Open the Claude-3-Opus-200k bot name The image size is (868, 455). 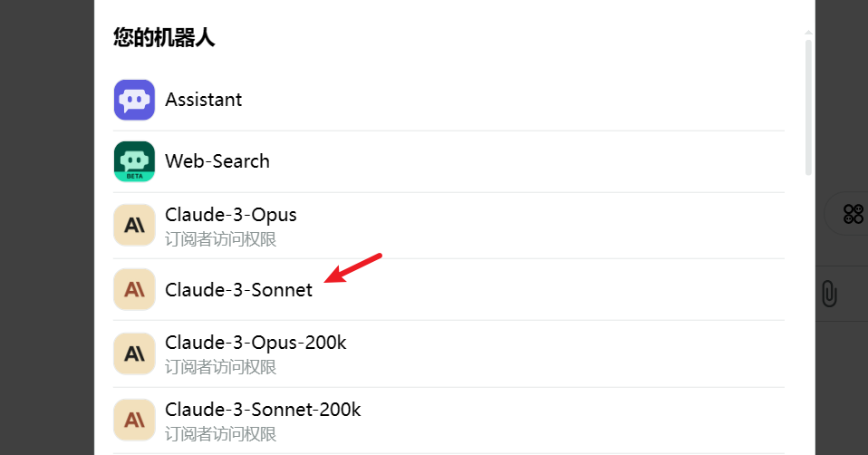256,343
